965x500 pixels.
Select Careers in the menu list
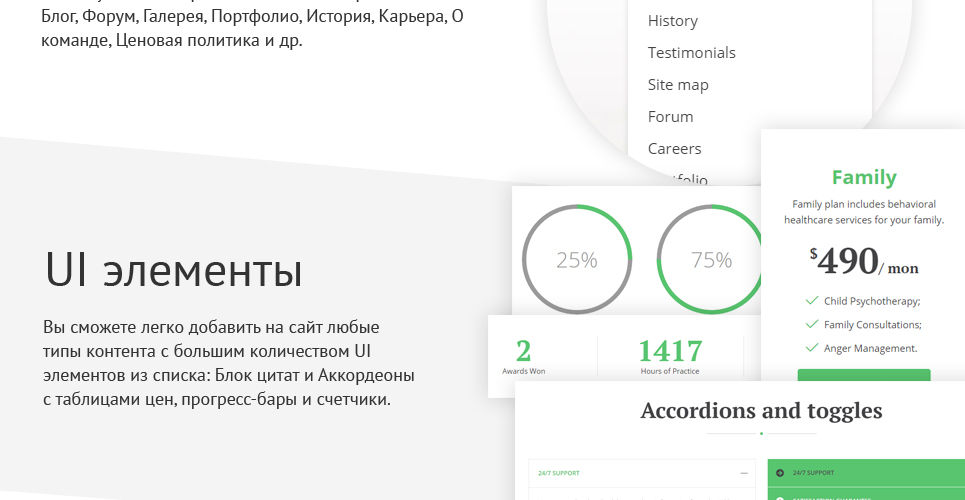pos(674,149)
